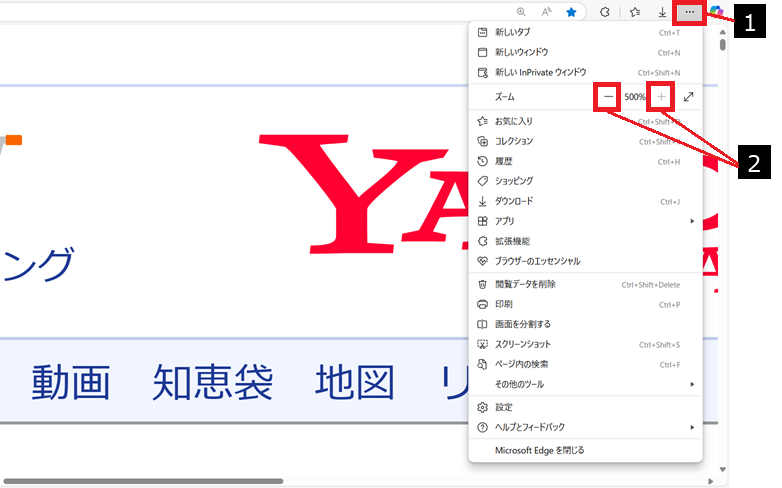This screenshot has width=782, height=488.
Task: Select ページ内の検索
Action: pos(585,364)
